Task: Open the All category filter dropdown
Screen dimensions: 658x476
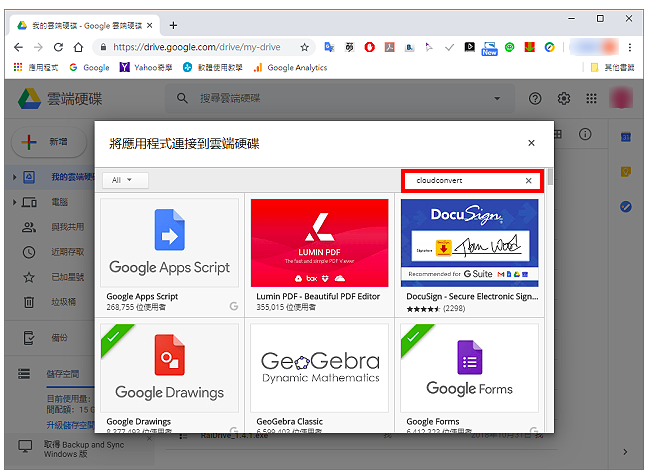Action: coord(125,180)
